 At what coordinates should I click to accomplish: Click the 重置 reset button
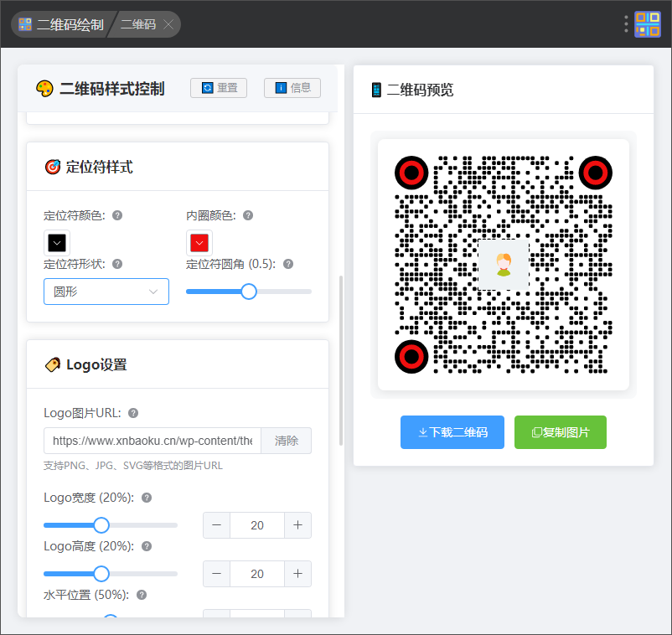pos(219,88)
